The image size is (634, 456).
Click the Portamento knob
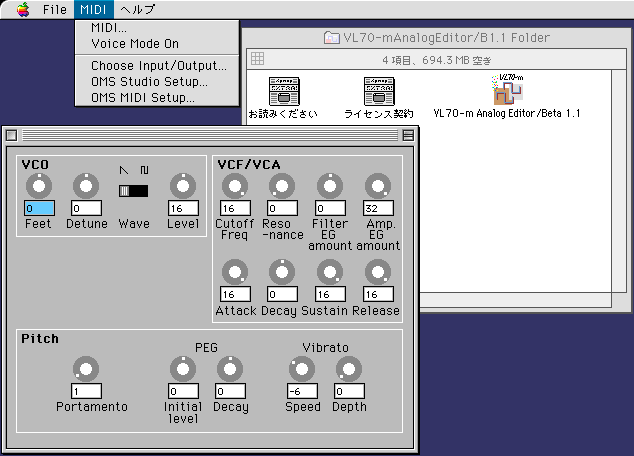[86, 369]
